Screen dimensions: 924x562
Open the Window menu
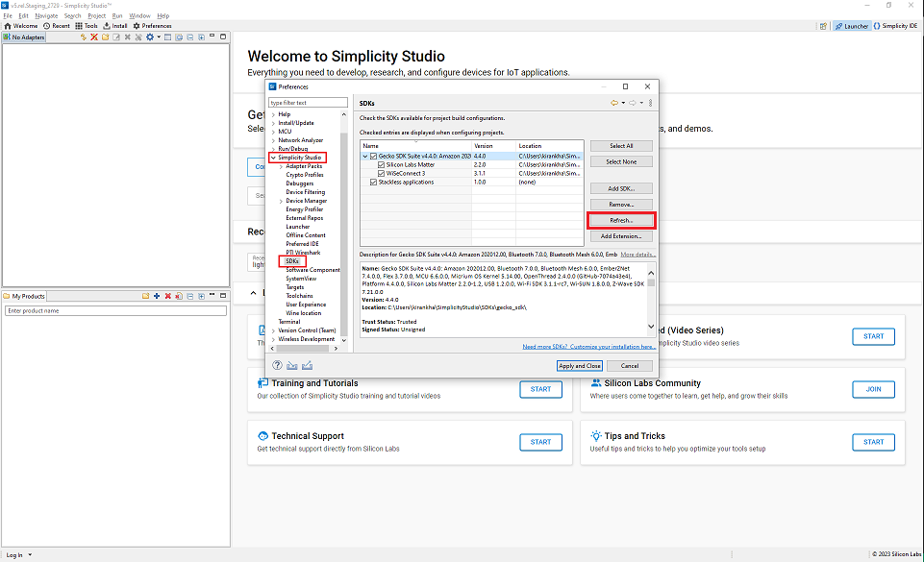pyautogui.click(x=139, y=16)
